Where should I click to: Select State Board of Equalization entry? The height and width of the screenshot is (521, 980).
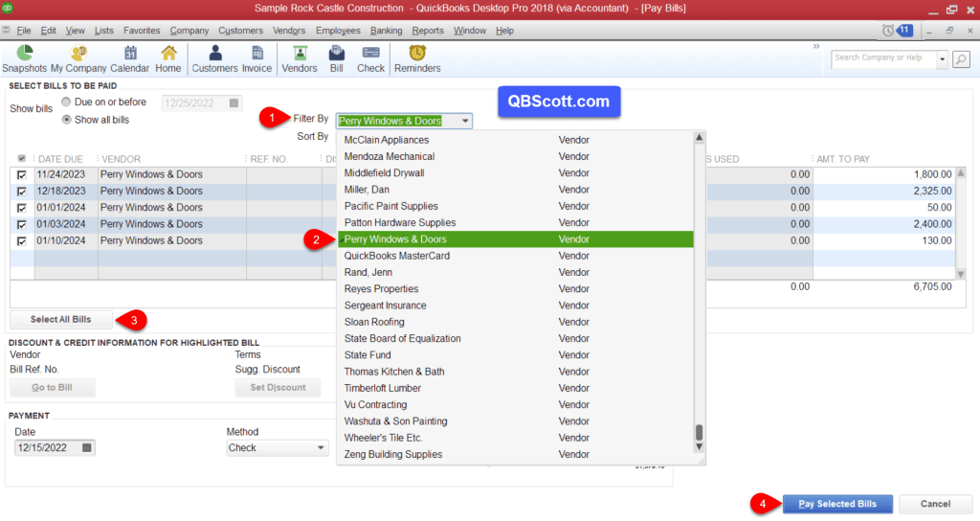click(x=516, y=338)
